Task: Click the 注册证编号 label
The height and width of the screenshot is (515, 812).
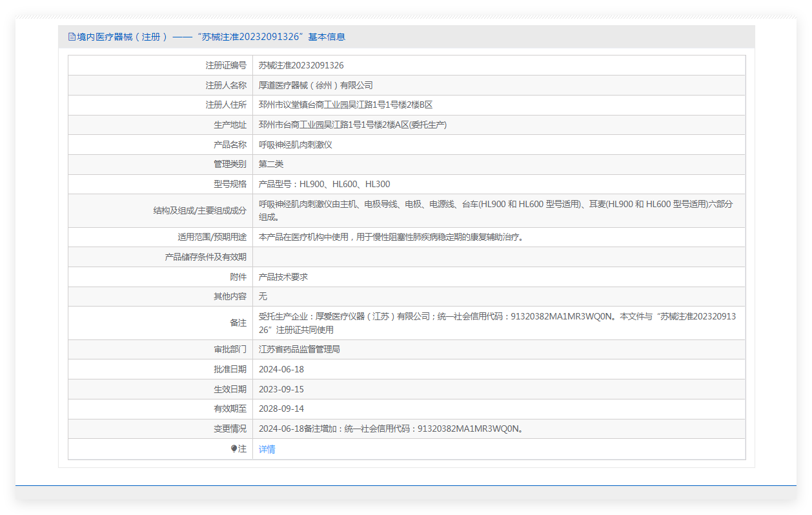Action: tap(226, 65)
